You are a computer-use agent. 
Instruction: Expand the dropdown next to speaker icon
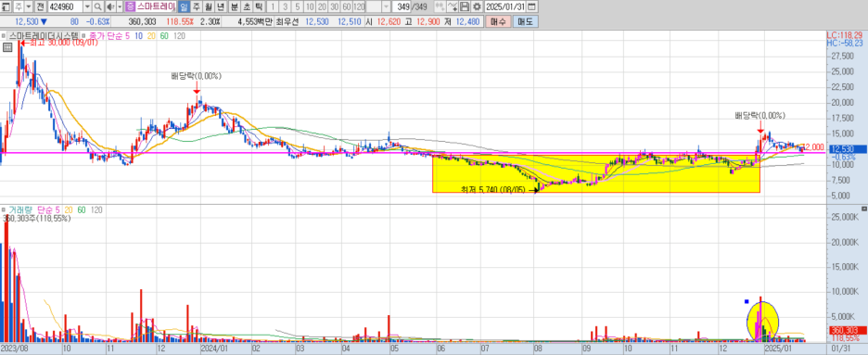(x=120, y=6)
